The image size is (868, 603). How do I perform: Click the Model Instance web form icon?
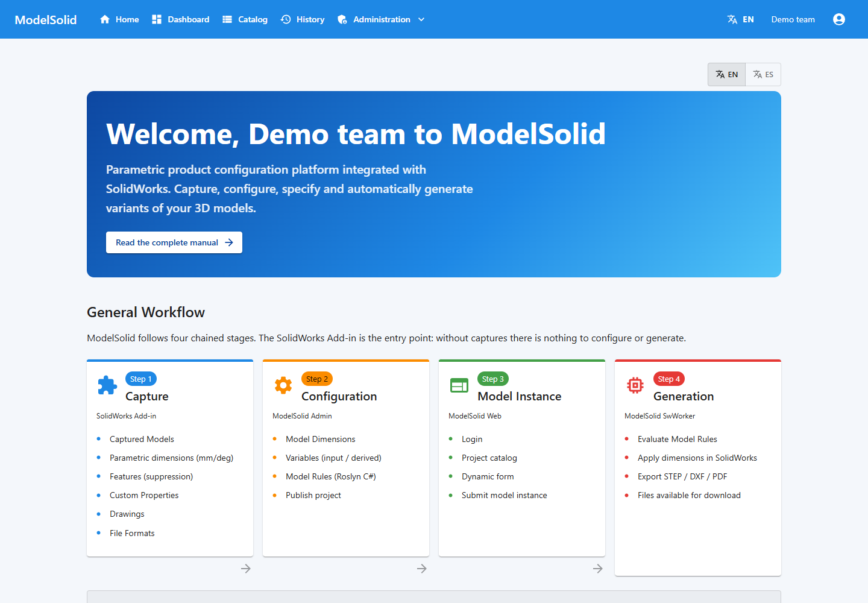pyautogui.click(x=459, y=385)
